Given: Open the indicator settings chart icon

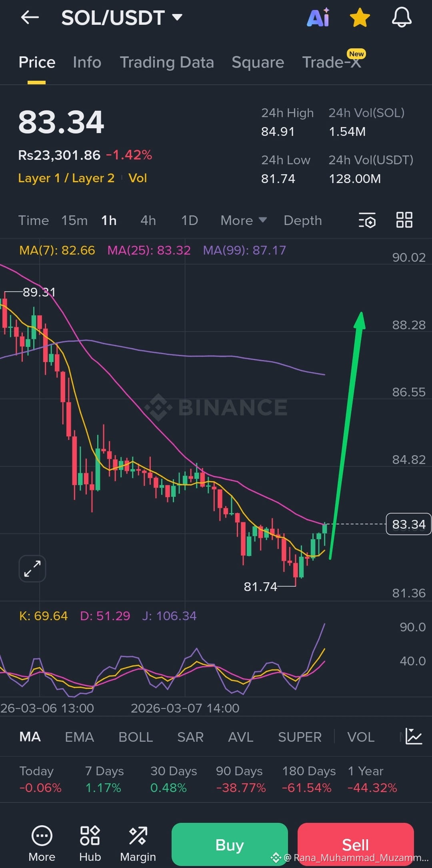Looking at the screenshot, I should click(414, 736).
